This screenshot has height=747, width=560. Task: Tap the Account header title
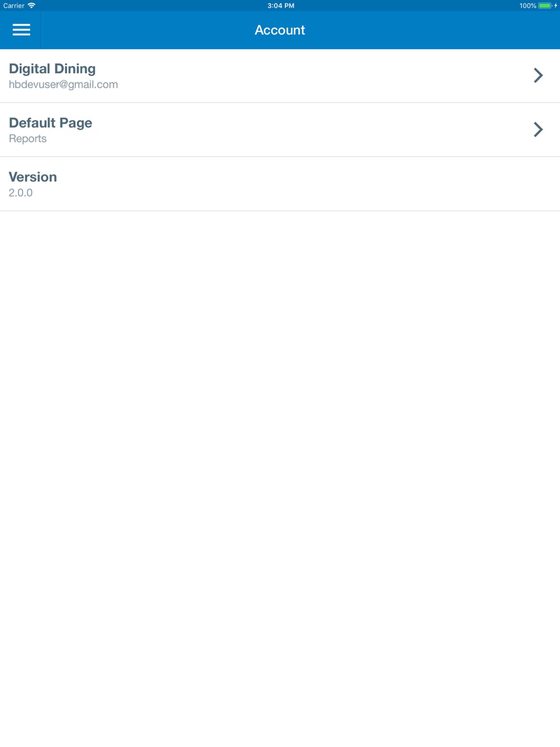(x=280, y=30)
